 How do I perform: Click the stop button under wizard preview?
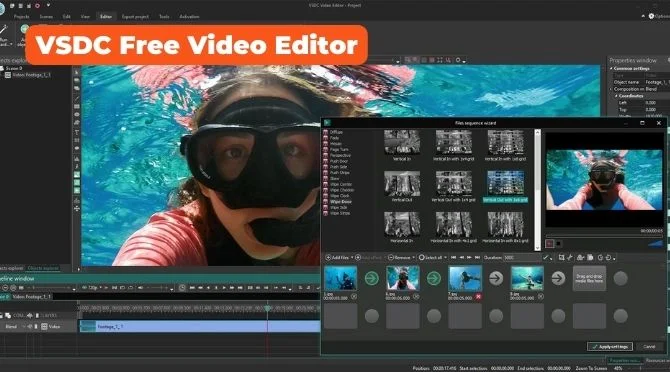click(558, 243)
